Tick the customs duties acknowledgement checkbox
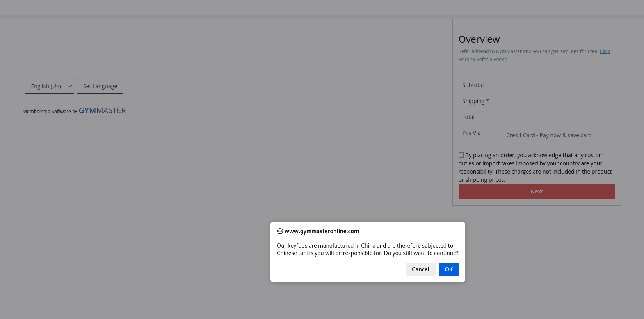The image size is (644, 319). 461,155
